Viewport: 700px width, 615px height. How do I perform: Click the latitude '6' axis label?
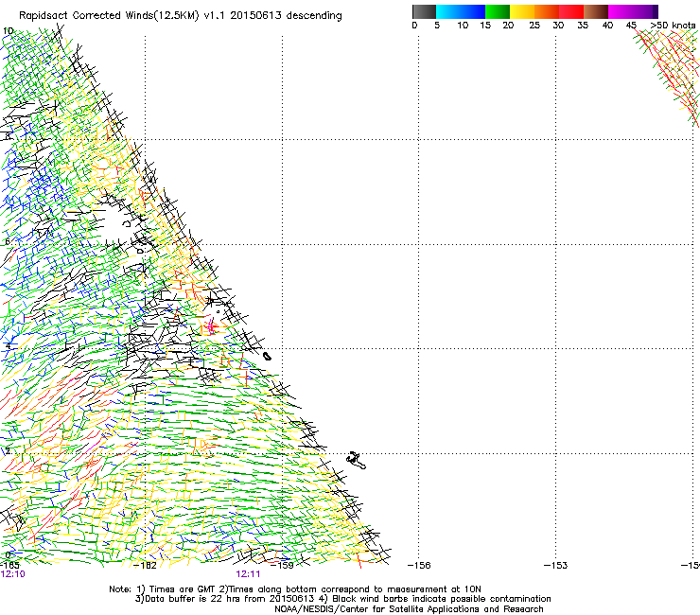click(x=8, y=241)
